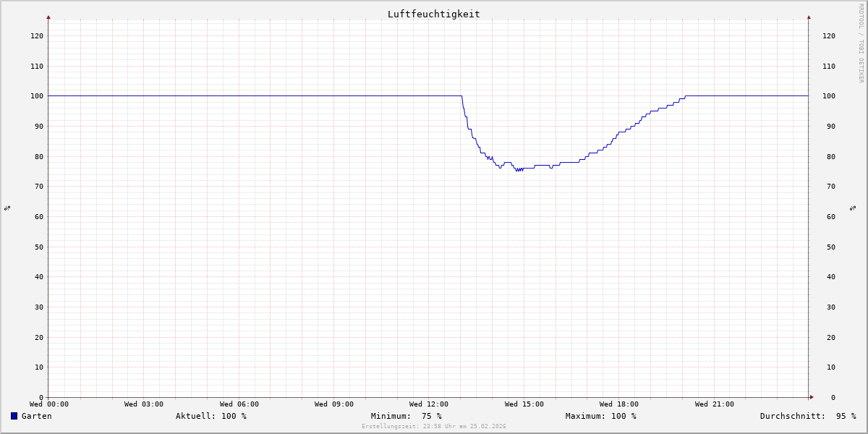Click the left-side percent unit symbol
868x434 pixels.
[7, 208]
